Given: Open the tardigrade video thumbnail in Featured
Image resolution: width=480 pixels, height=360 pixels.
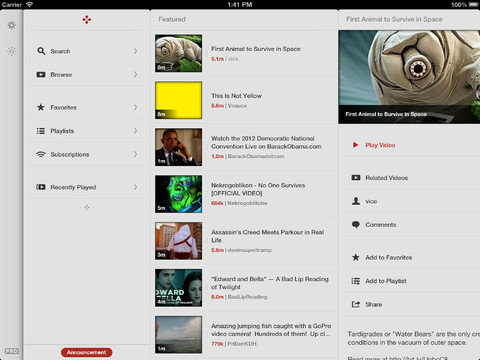Looking at the screenshot, I should [178, 53].
